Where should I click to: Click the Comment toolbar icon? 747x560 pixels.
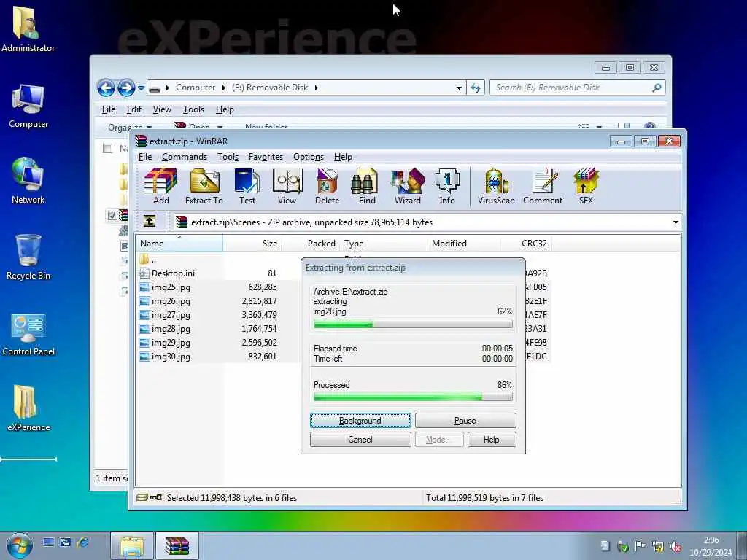[x=543, y=186]
